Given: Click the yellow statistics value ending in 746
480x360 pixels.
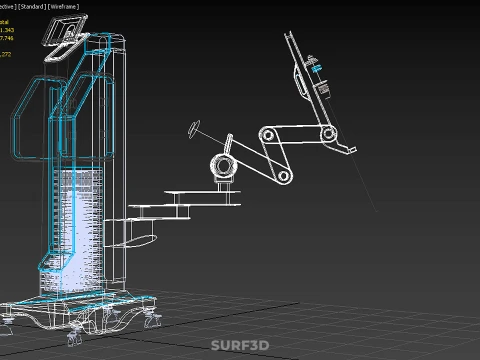Looking at the screenshot, I should coord(7,38).
